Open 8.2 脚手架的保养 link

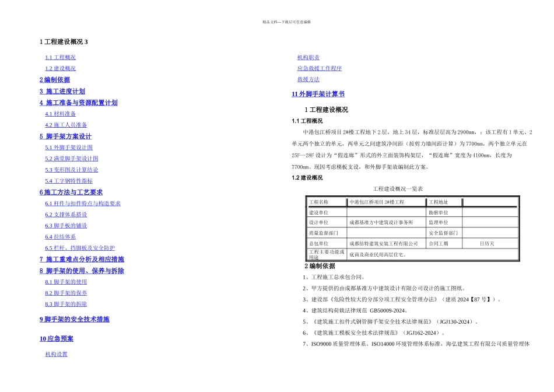(66, 293)
